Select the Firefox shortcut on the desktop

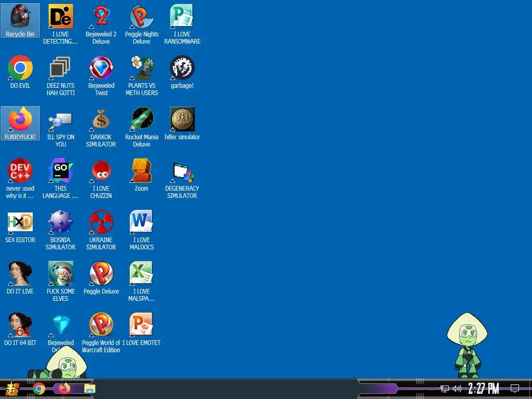20,123
